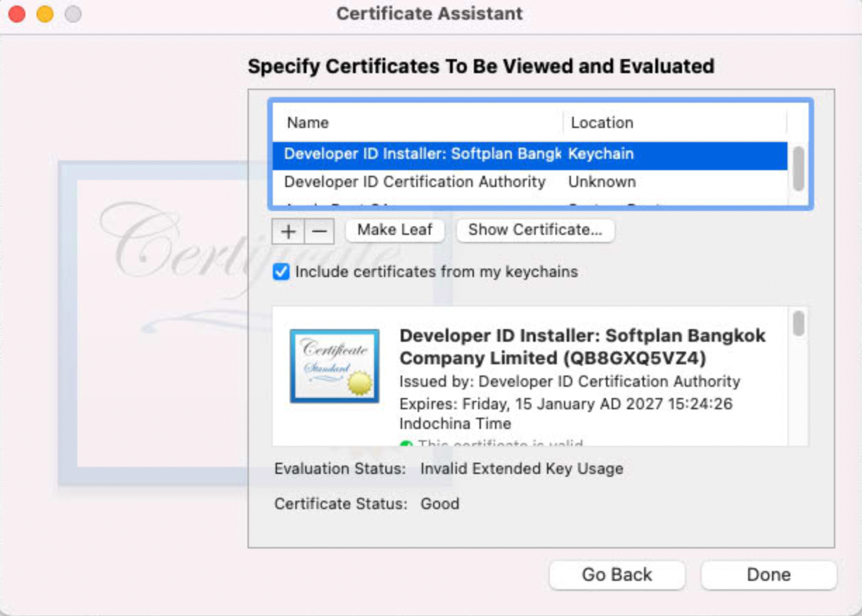Close the Certificate Assistant window
The image size is (862, 616).
[17, 14]
